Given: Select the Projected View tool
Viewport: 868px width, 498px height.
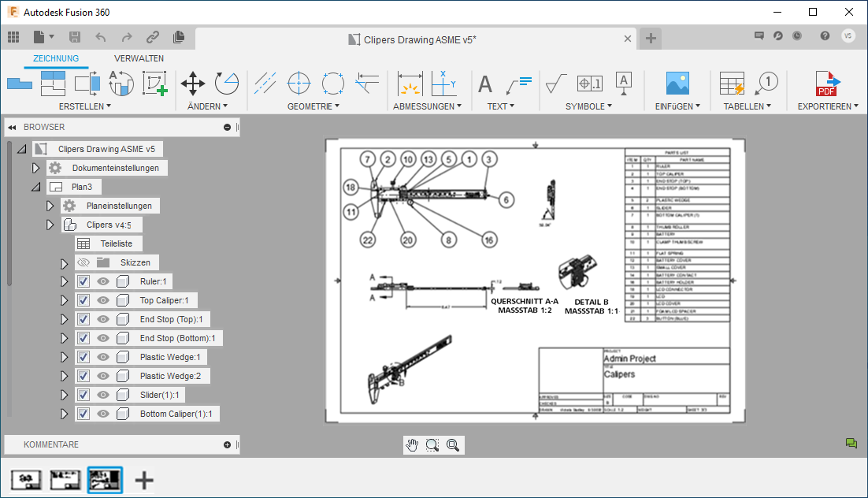Looking at the screenshot, I should [53, 84].
